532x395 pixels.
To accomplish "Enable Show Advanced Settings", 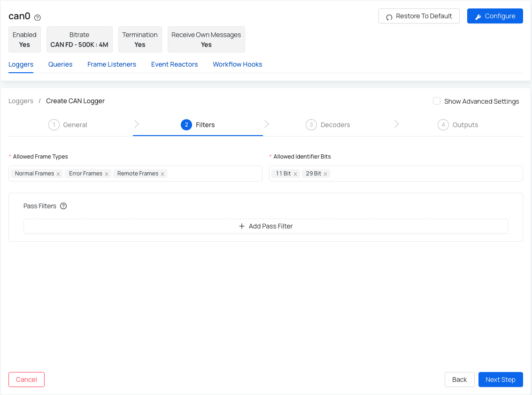I will [436, 101].
